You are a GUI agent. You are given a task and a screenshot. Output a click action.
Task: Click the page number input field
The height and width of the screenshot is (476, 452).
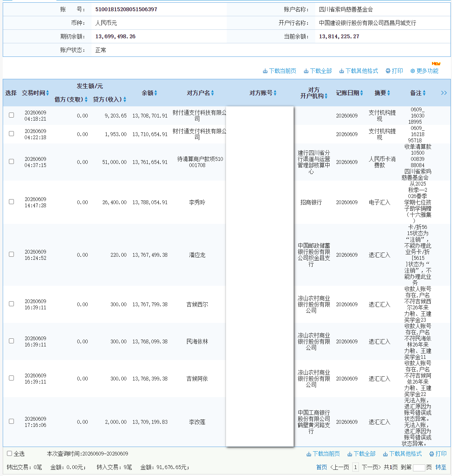click(419, 467)
